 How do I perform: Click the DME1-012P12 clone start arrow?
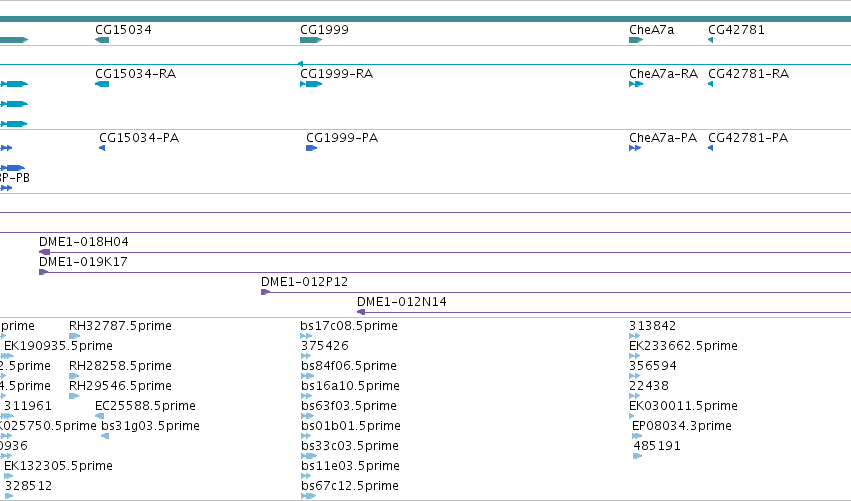[265, 292]
